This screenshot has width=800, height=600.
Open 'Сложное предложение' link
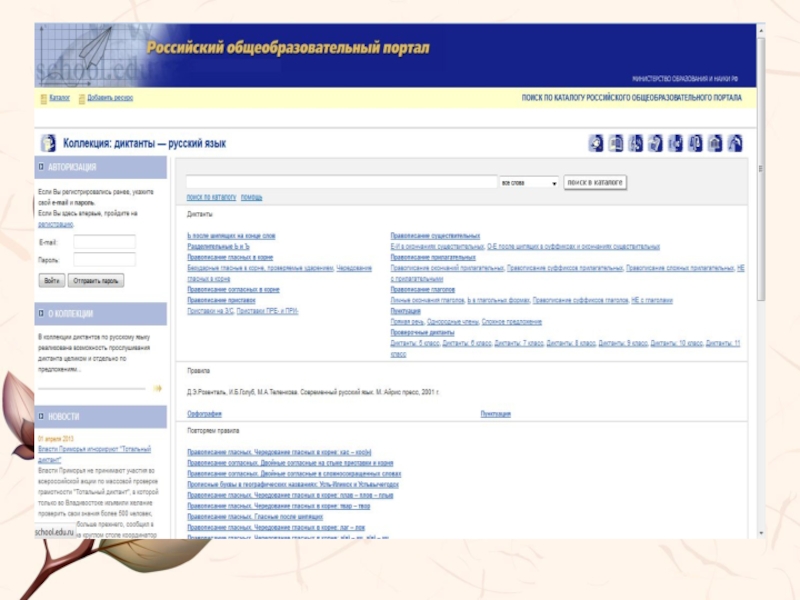pos(512,321)
